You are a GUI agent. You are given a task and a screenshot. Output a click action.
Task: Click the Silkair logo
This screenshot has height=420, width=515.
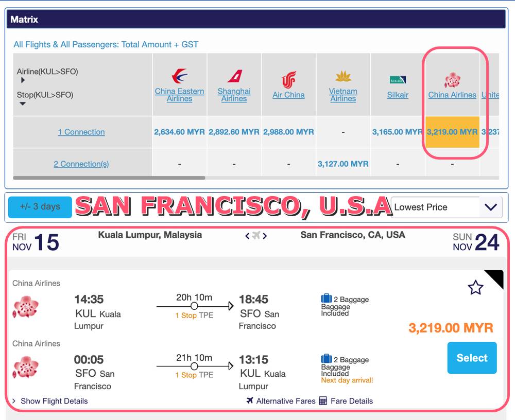(x=398, y=80)
